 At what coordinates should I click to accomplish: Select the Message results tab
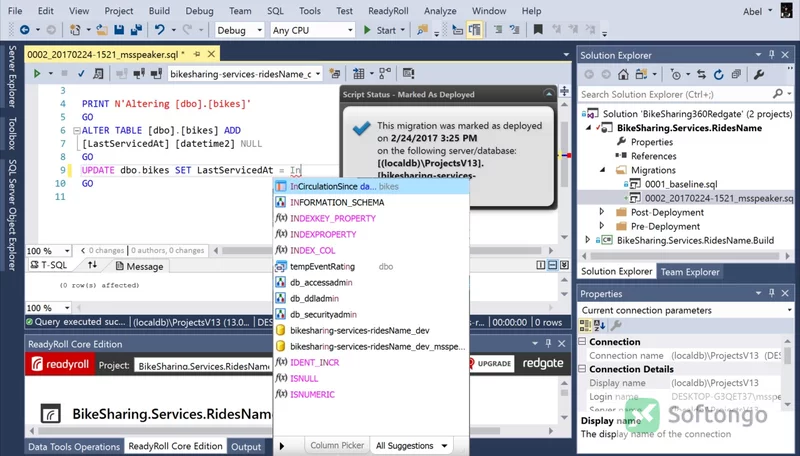[139, 266]
